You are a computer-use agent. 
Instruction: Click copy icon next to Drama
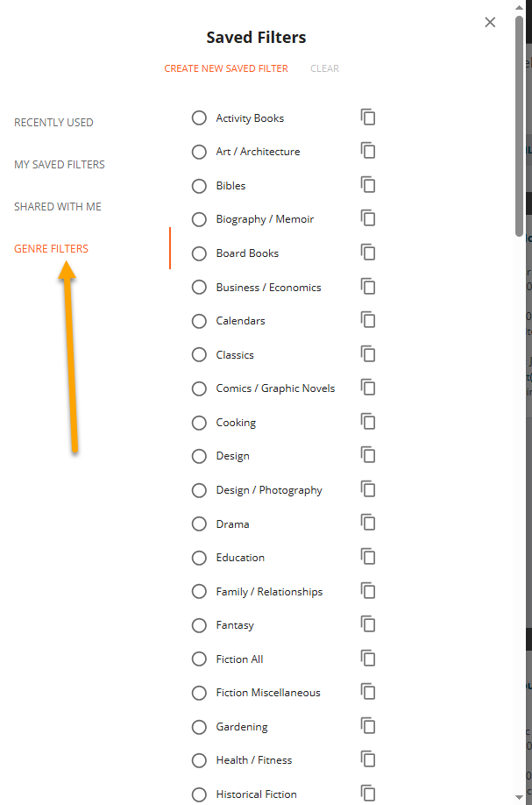pyautogui.click(x=368, y=524)
